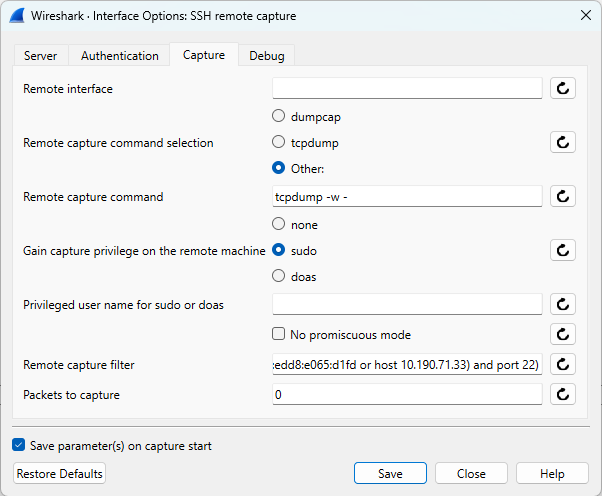Reset Packets to capture to default
602x496 pixels.
562,394
